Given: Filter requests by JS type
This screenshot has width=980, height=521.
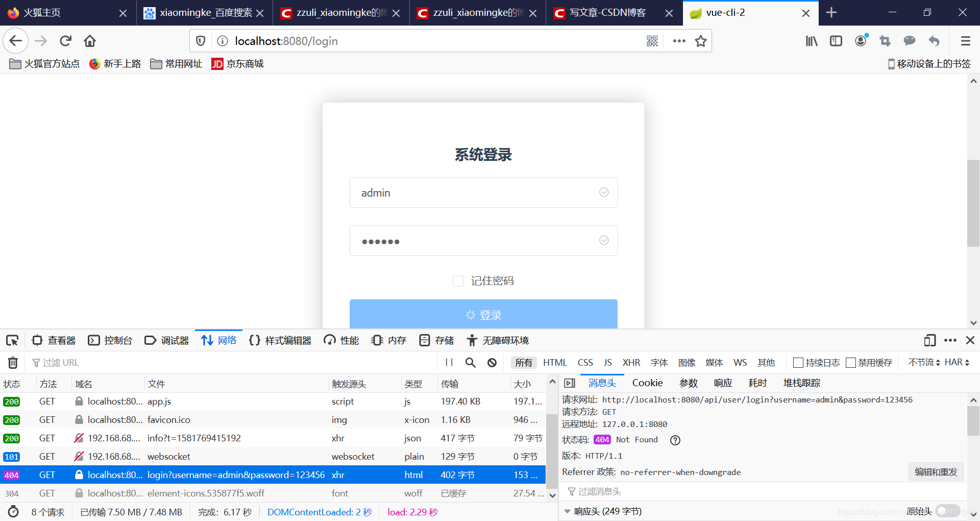Looking at the screenshot, I should tap(607, 362).
